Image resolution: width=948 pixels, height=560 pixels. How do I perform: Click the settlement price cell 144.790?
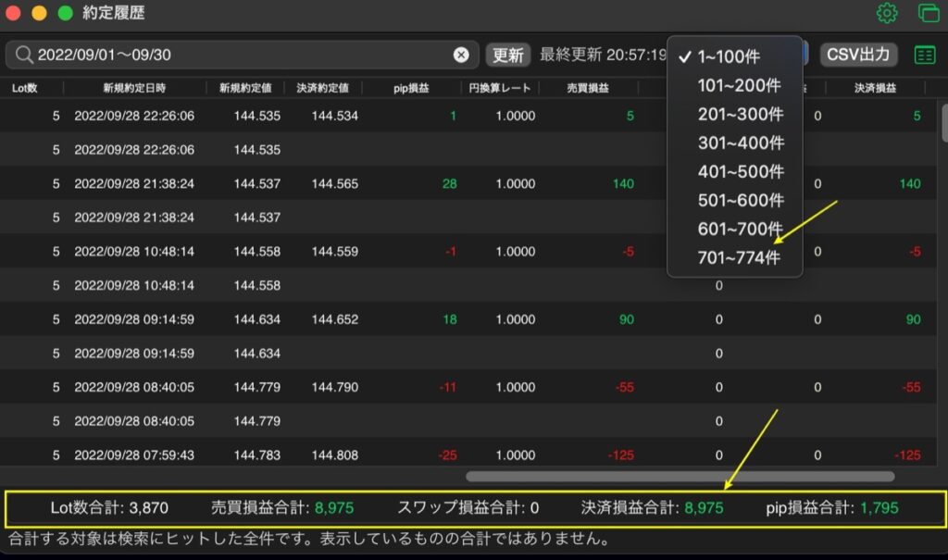[x=335, y=387]
